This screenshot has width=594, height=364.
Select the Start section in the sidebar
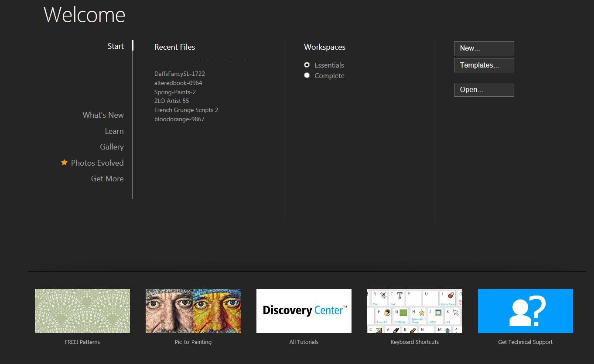point(115,46)
